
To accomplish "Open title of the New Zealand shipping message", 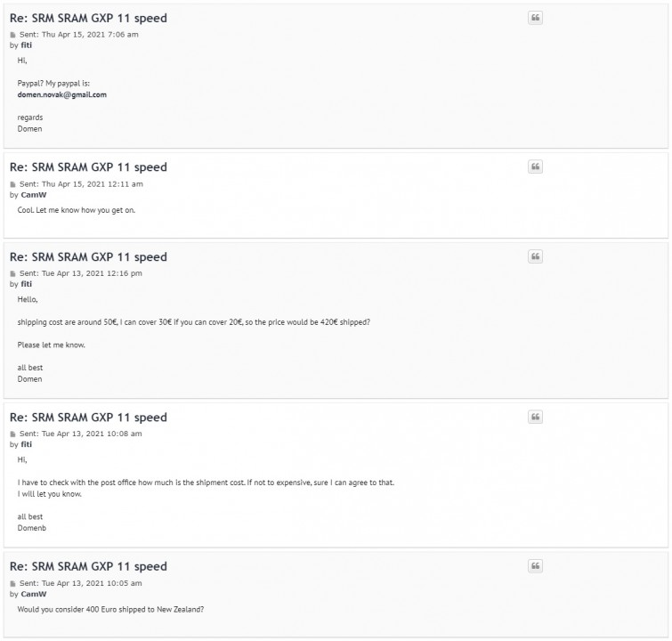I will tap(88, 566).
